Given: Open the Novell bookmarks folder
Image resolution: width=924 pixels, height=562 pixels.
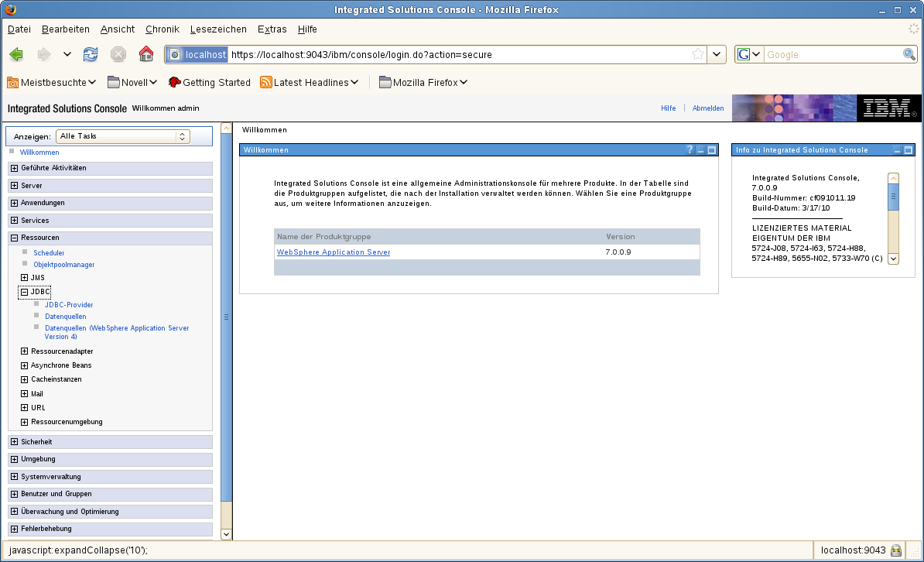Looking at the screenshot, I should [x=132, y=83].
